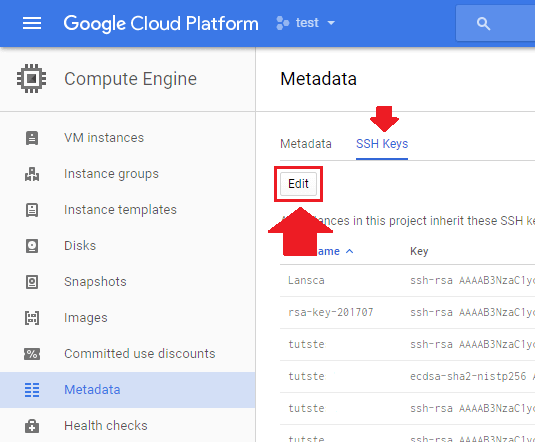
Task: Click the Health checks icon
Action: (32, 426)
